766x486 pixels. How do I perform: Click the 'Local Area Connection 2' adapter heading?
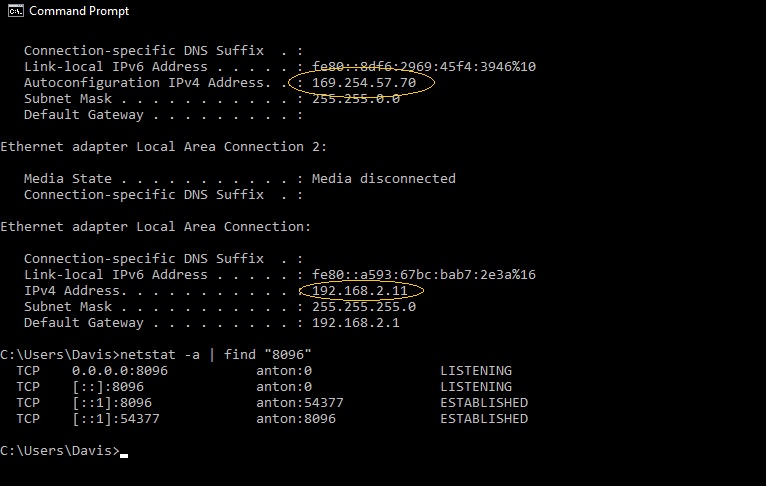[x=163, y=147]
